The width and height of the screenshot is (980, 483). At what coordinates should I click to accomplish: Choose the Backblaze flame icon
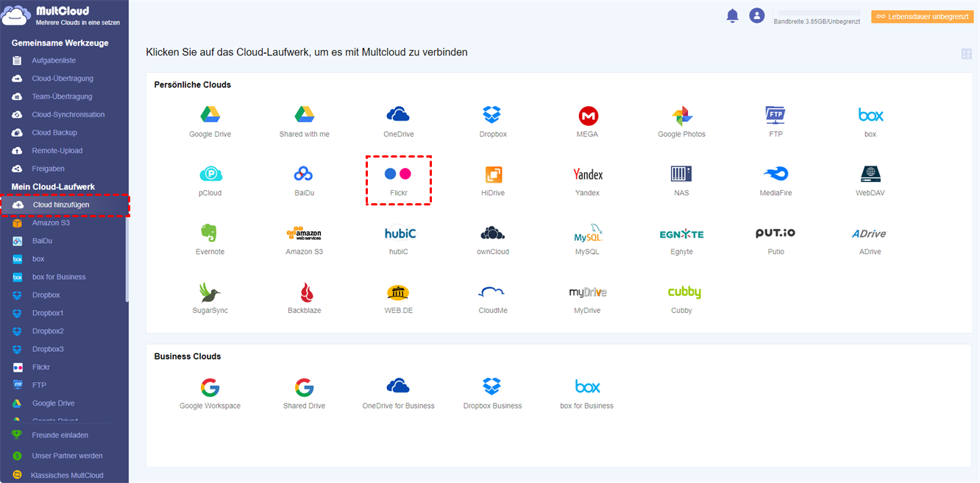pyautogui.click(x=307, y=292)
